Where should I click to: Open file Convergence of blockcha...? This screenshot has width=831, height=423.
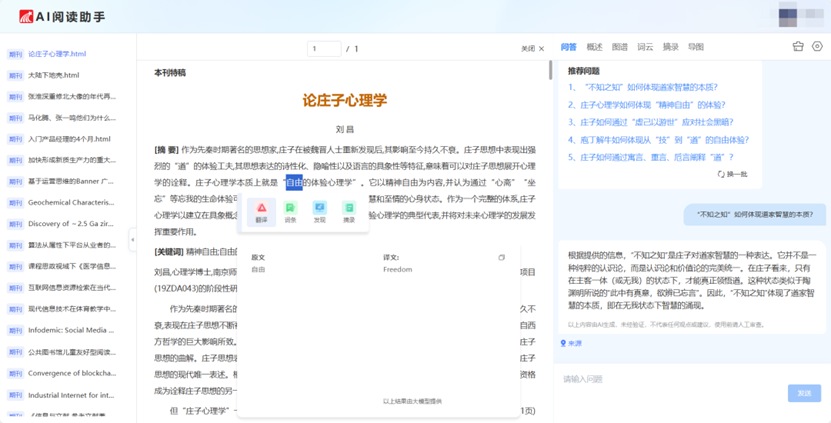72,373
